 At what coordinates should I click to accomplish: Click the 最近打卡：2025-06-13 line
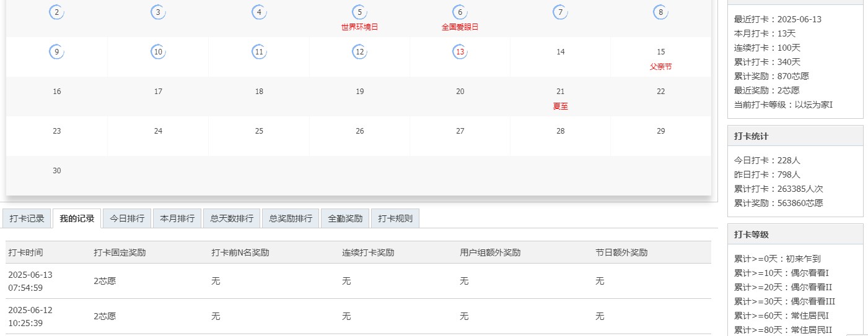point(778,19)
